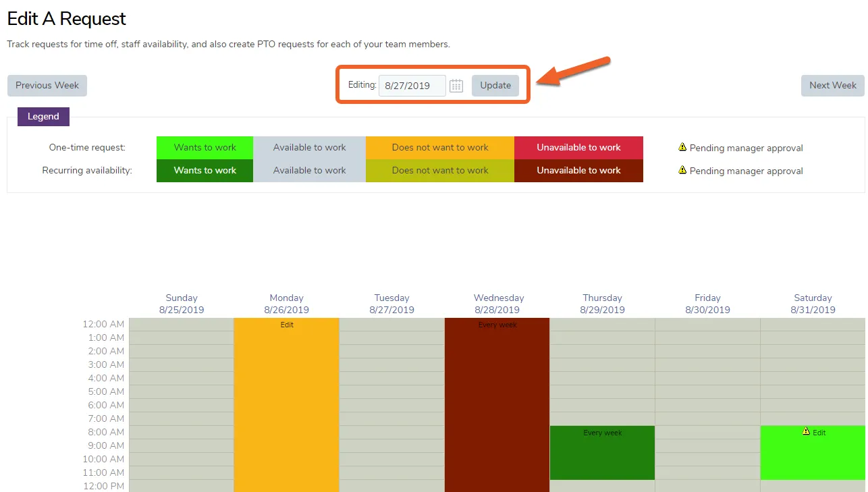Click the warning icon on the Saturday block

point(806,431)
